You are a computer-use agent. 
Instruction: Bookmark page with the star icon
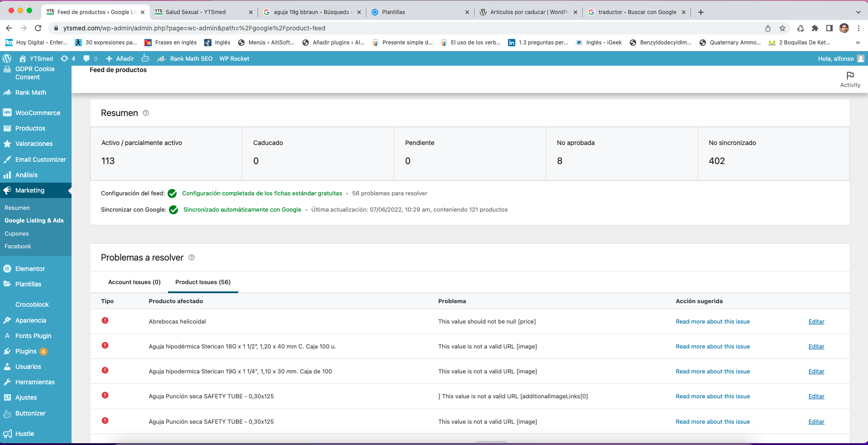782,28
